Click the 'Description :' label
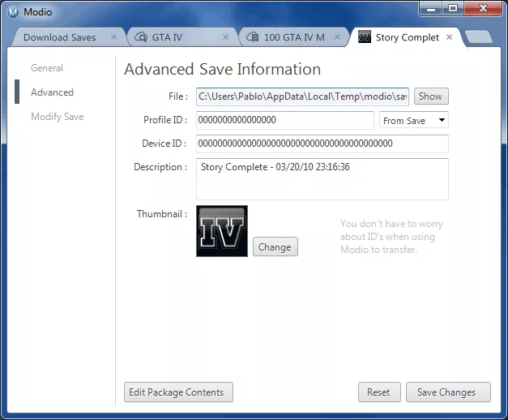 pyautogui.click(x=160, y=167)
